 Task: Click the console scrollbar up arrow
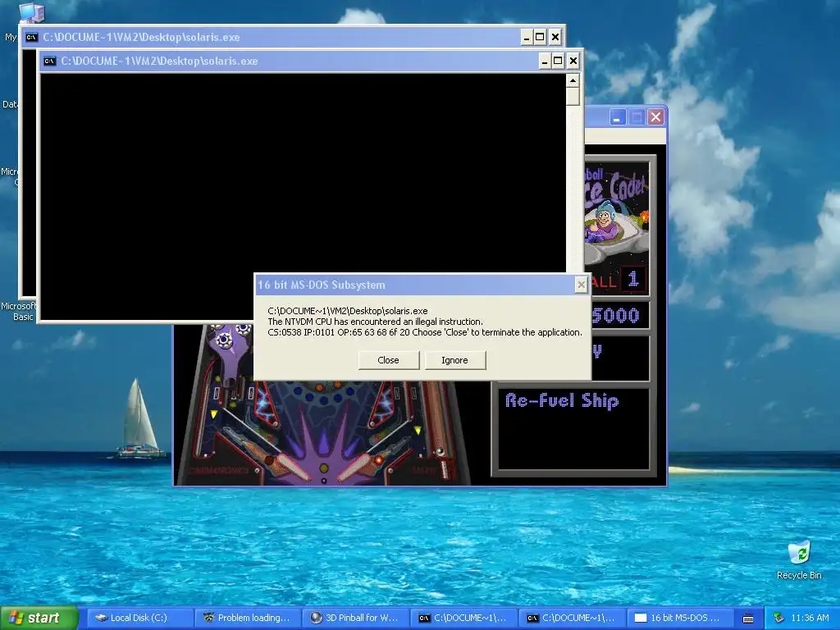point(573,81)
